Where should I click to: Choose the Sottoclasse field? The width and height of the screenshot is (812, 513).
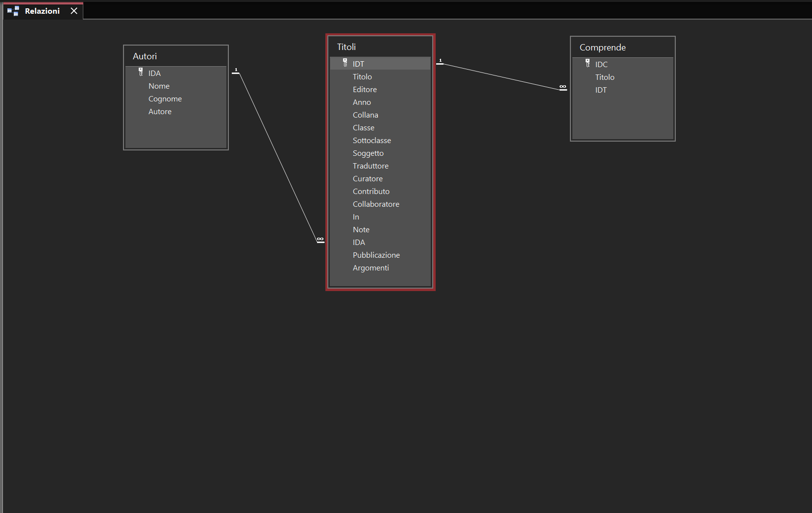tap(372, 141)
